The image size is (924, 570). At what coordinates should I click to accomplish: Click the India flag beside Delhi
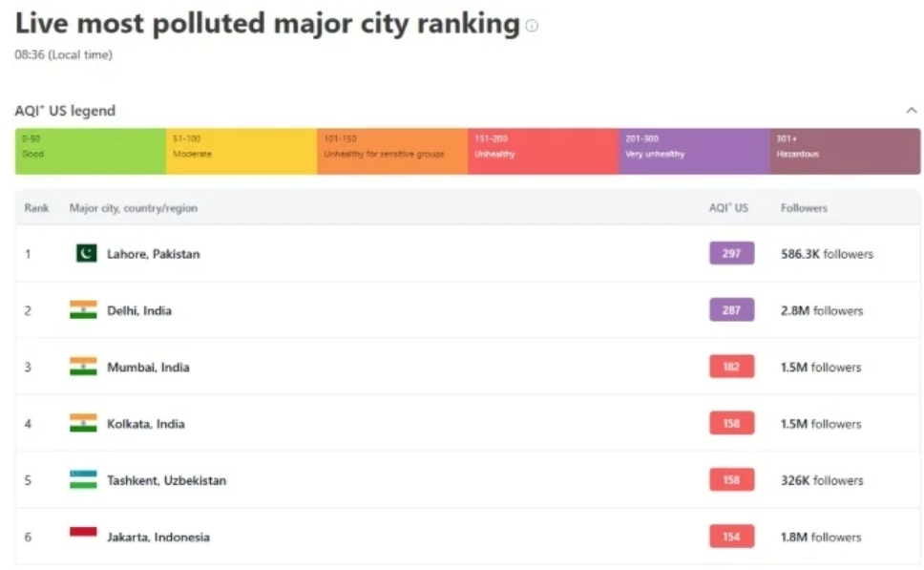[x=83, y=310]
